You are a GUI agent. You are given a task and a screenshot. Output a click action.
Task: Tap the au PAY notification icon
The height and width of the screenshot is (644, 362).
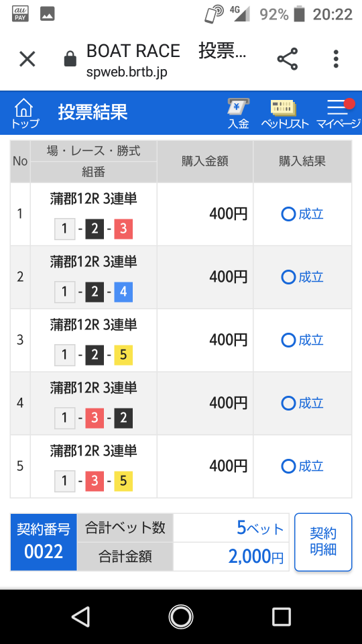pos(20,14)
